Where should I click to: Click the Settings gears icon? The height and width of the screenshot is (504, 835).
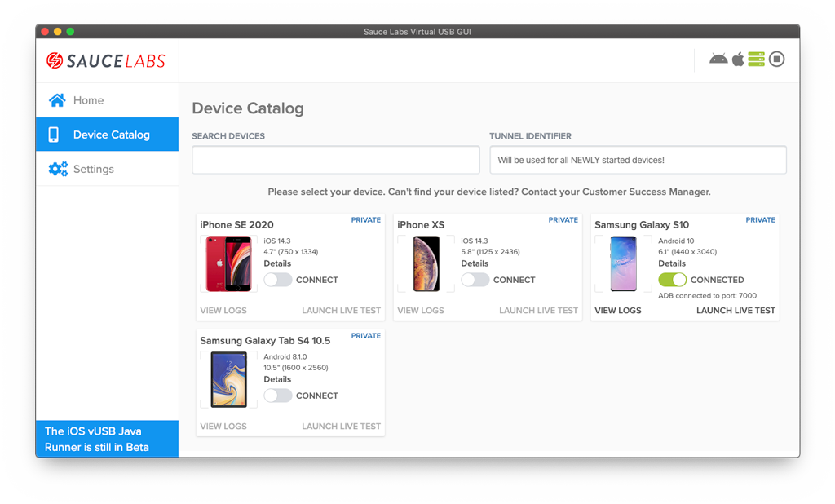pyautogui.click(x=58, y=169)
